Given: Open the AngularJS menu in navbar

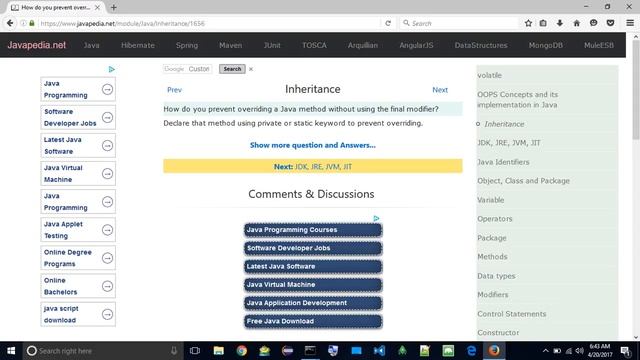Looking at the screenshot, I should pos(416,45).
